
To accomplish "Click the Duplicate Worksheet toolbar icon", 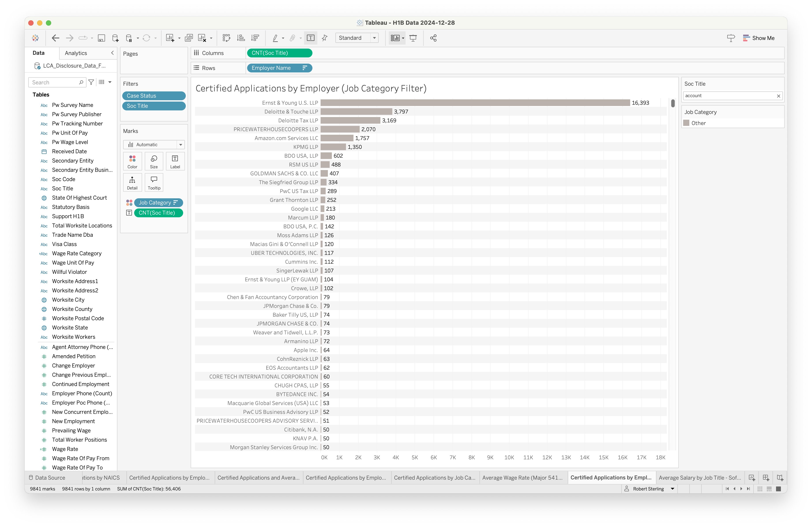I will 189,38.
